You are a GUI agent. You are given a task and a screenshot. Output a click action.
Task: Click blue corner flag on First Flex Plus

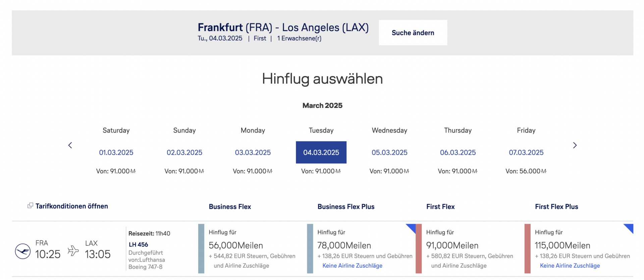(629, 228)
